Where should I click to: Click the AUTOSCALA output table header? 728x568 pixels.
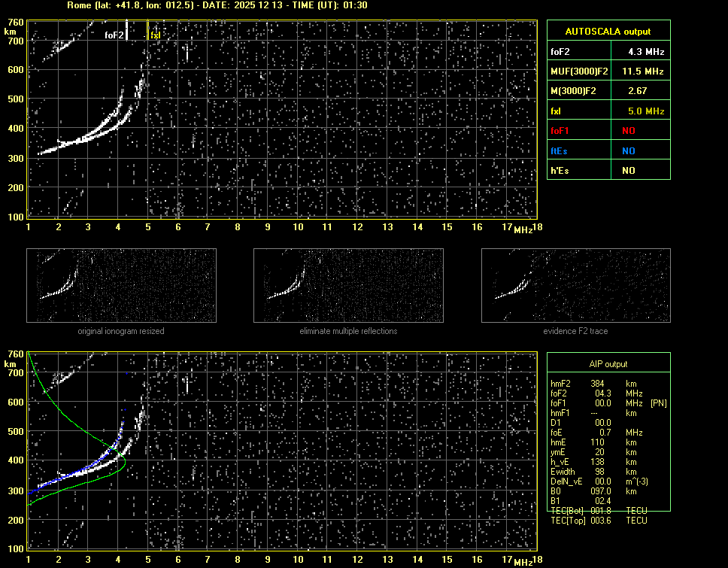[608, 32]
